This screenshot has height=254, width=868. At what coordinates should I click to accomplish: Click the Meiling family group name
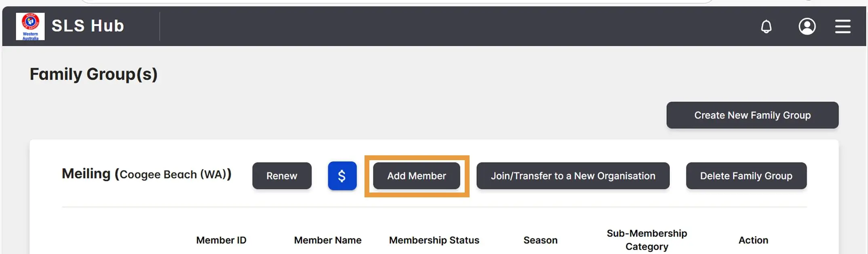coord(86,174)
